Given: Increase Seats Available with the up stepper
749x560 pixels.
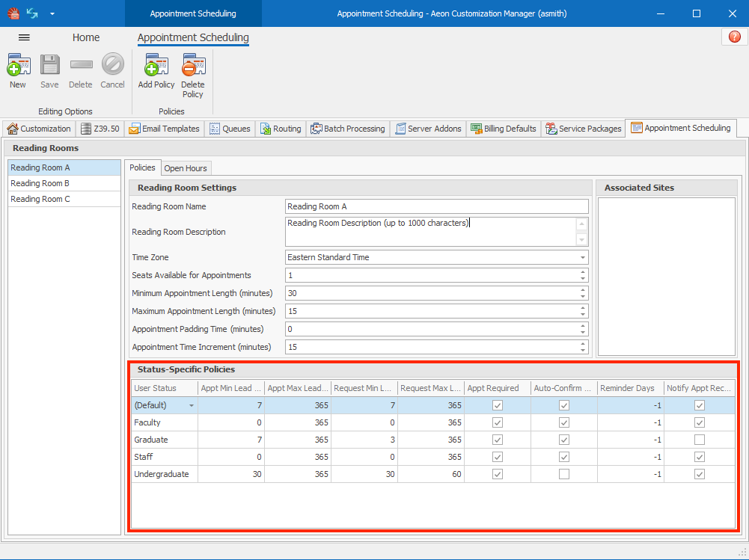Looking at the screenshot, I should coord(582,272).
